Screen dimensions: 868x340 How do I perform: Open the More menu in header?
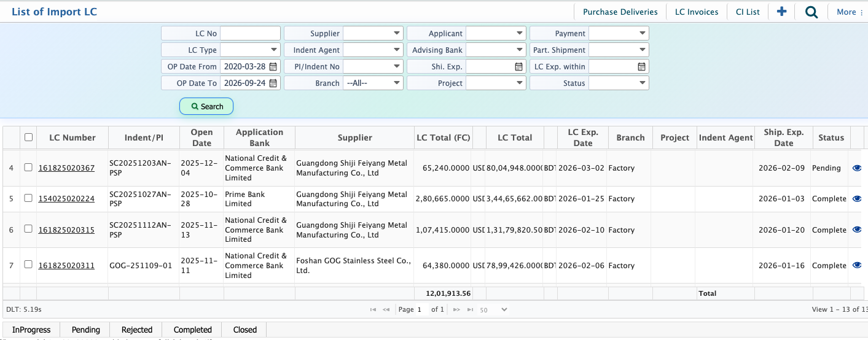(850, 12)
